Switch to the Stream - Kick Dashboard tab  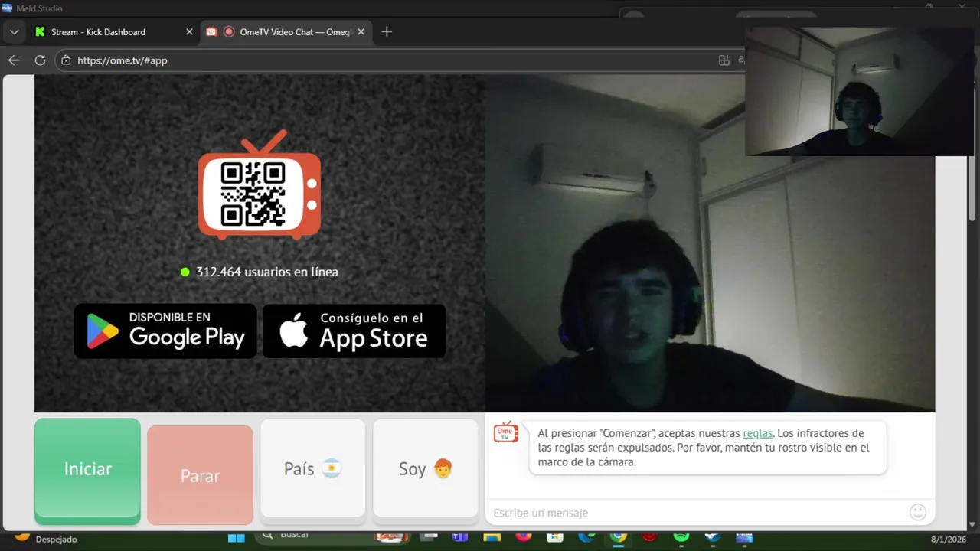click(97, 32)
